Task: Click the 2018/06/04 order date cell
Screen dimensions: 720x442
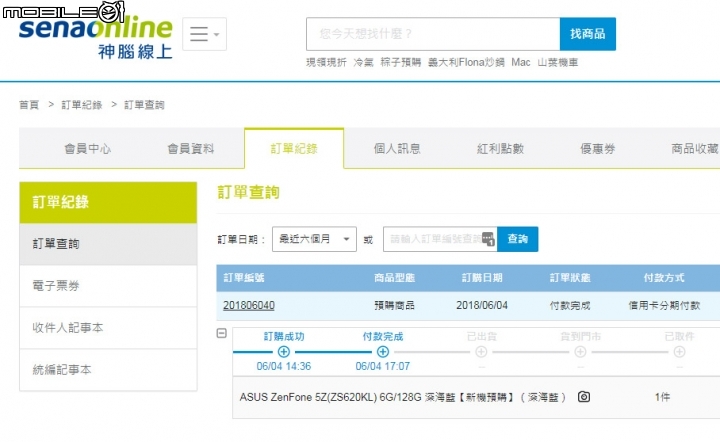Action: point(482,305)
